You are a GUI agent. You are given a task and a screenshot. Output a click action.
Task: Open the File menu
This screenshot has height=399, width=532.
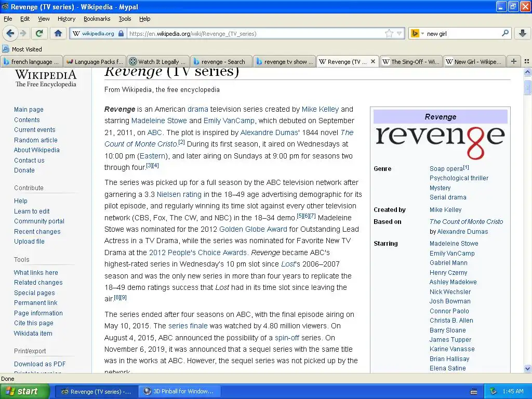click(x=8, y=19)
